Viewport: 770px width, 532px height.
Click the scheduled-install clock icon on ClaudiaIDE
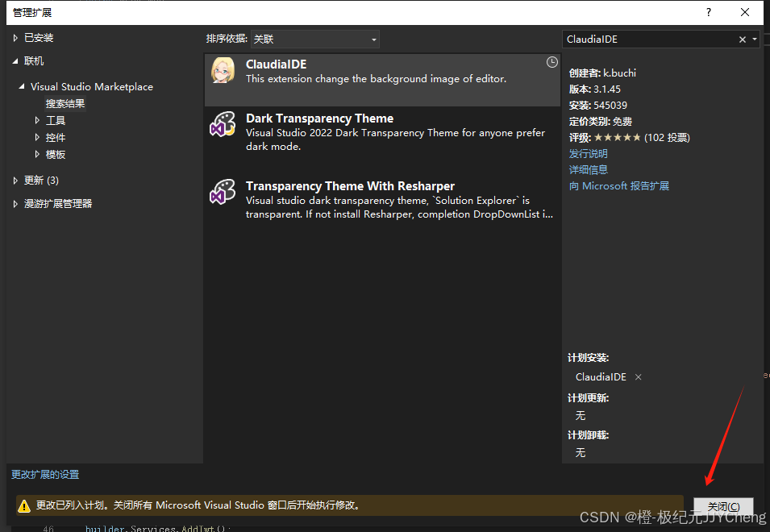[552, 62]
